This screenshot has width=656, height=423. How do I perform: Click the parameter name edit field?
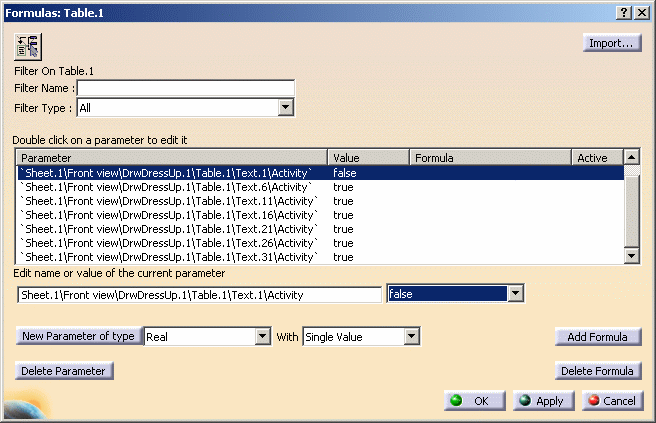[200, 294]
